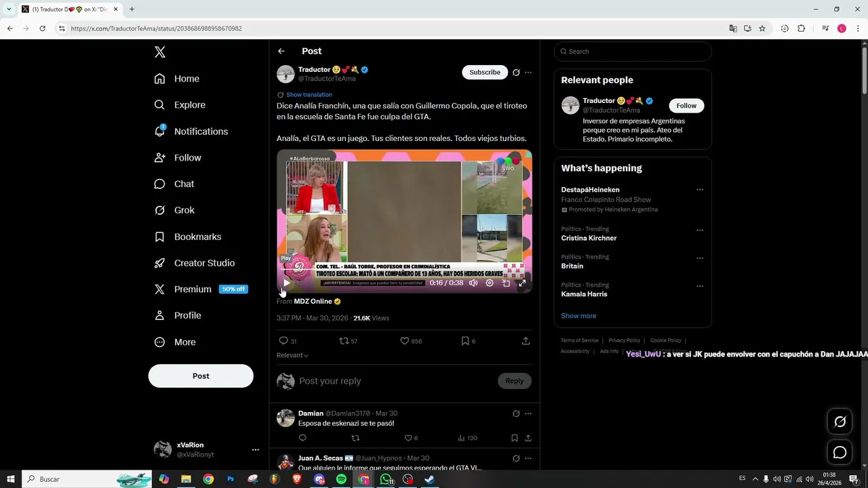This screenshot has width=868, height=488.
Task: Click the Reply submit button
Action: click(x=515, y=381)
